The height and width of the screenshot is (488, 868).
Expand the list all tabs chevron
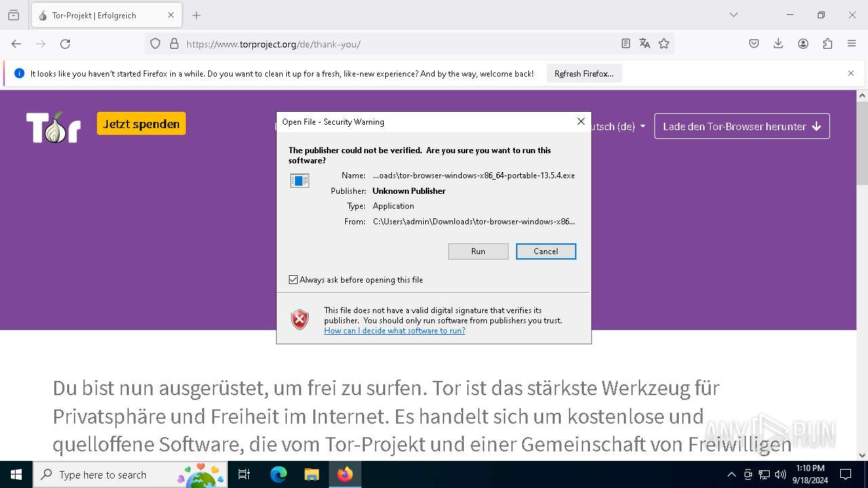coord(734,15)
